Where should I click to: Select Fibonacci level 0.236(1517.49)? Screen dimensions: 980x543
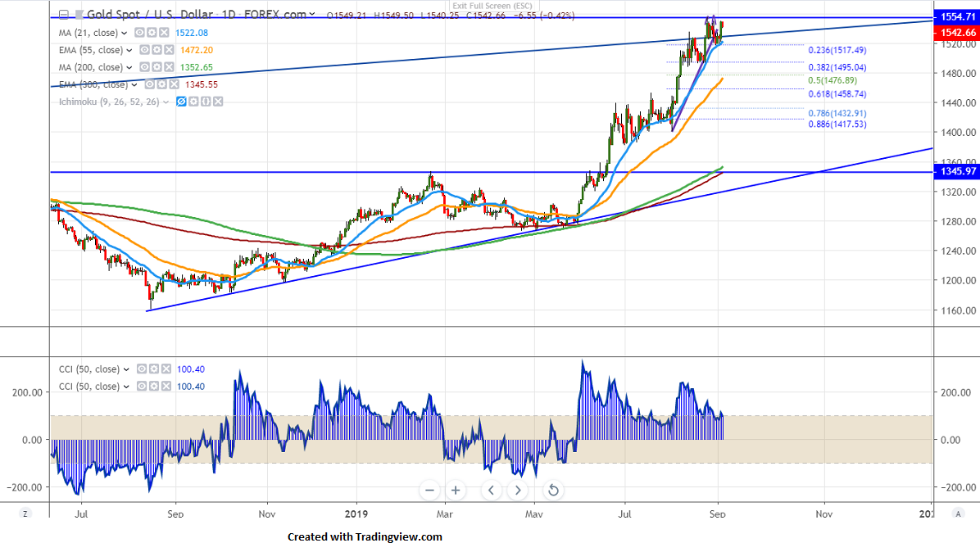837,50
